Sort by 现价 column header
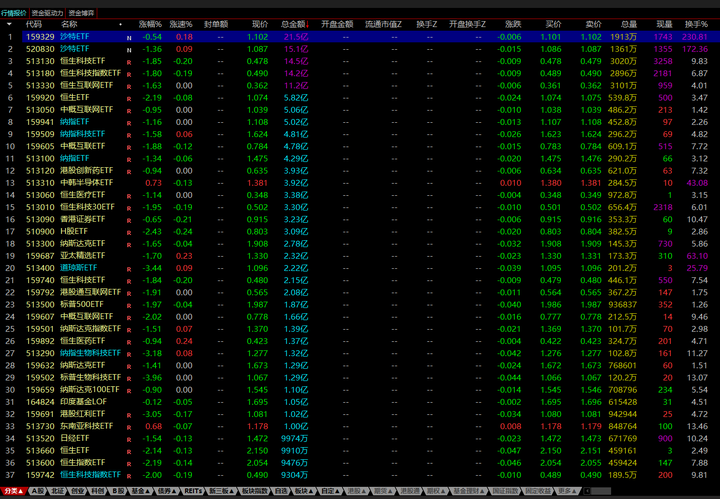Image resolution: width=720 pixels, height=499 pixels. [x=260, y=24]
